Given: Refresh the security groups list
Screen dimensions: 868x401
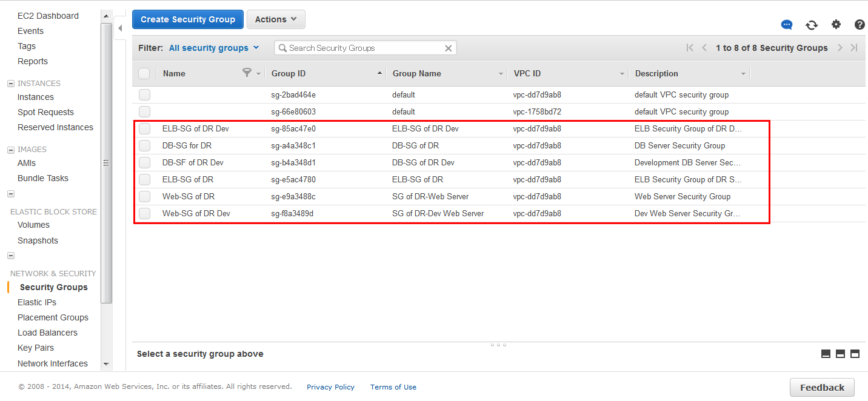Looking at the screenshot, I should (x=812, y=24).
